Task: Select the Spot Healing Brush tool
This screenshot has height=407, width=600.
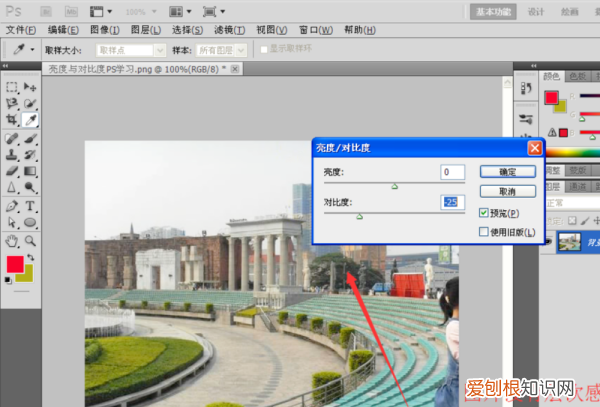Action: coord(12,138)
